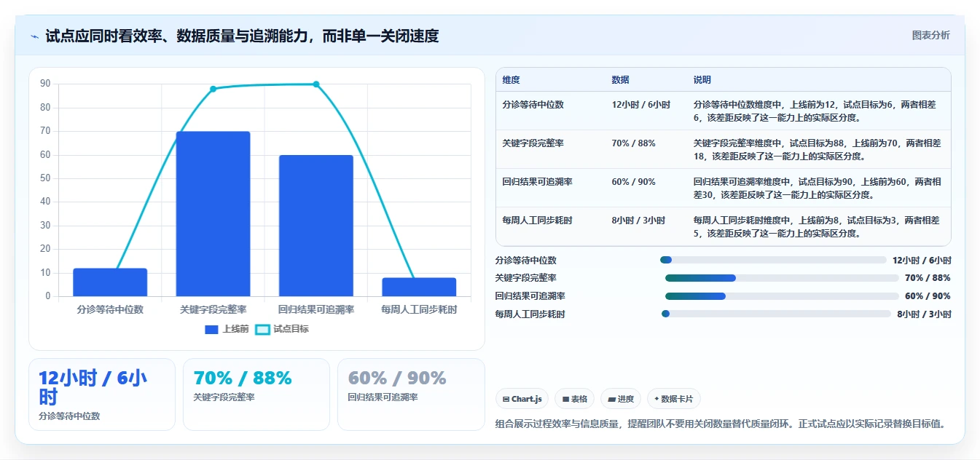
Task: Click the 回归结果可追溯率 row name in table
Action: click(x=537, y=182)
